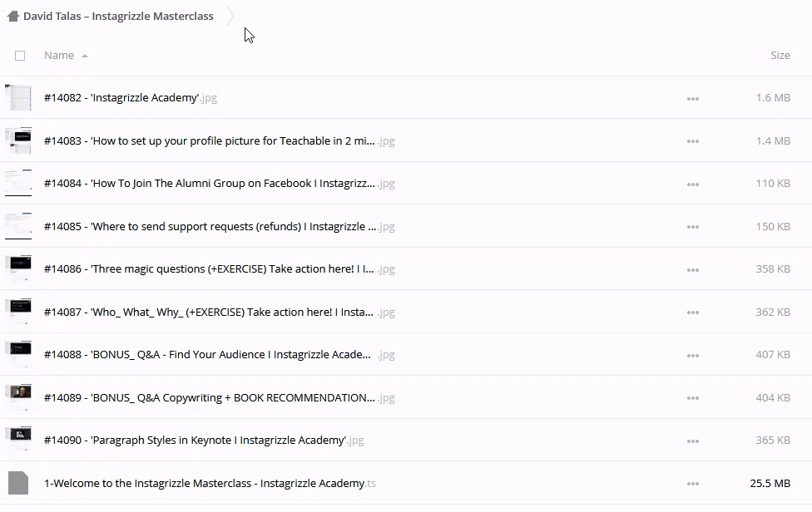Open David Talas – Instagrizzle Masterclass breadcrumb
This screenshot has width=812, height=512.
point(118,16)
